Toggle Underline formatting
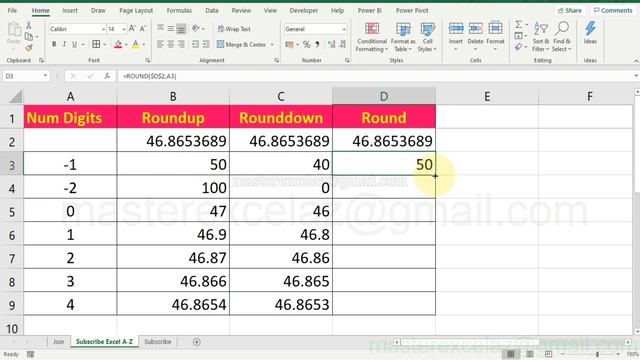The height and width of the screenshot is (360, 640). click(x=74, y=44)
